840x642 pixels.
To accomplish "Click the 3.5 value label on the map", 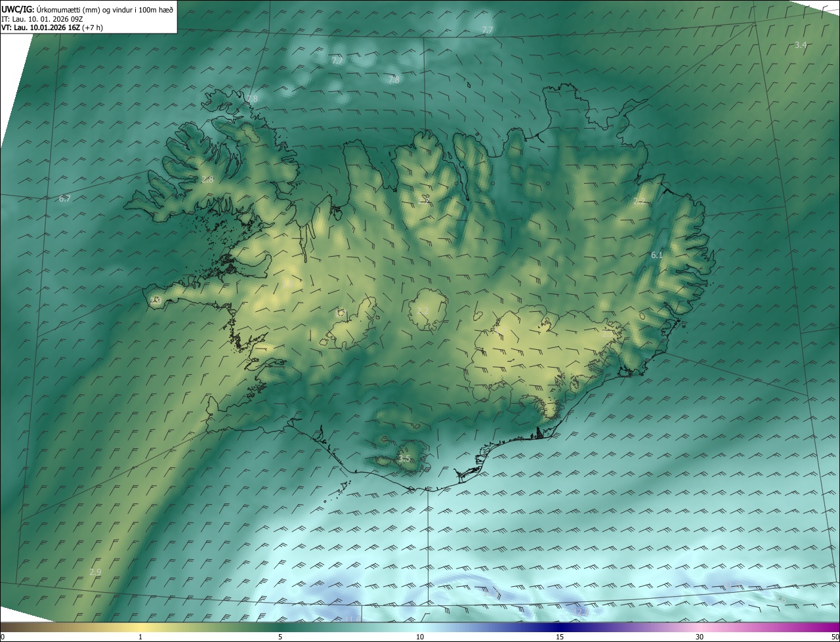I will (x=404, y=459).
